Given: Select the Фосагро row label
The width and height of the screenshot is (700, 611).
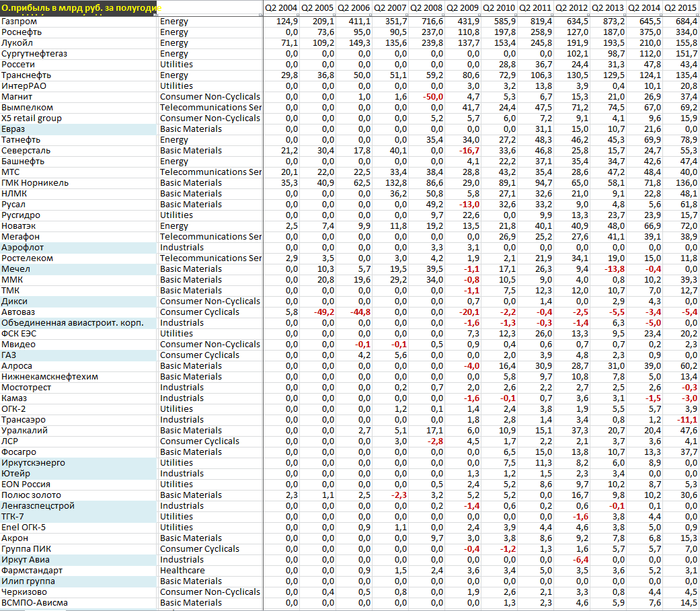Looking at the screenshot, I should (x=79, y=452).
